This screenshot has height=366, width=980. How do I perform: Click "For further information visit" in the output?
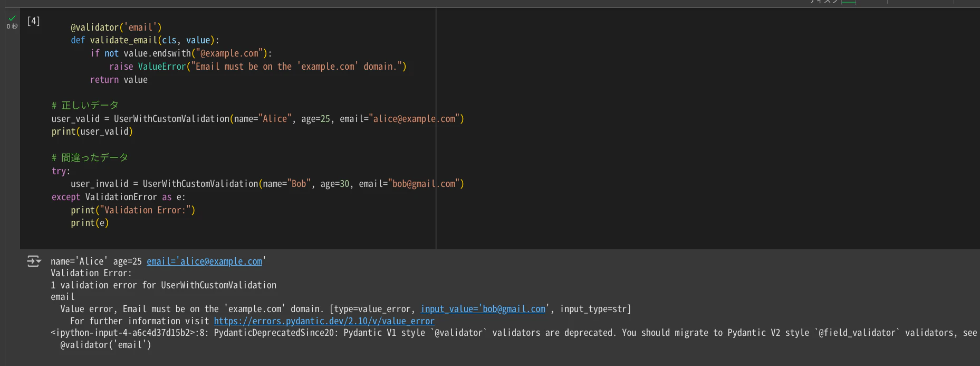[139, 321]
